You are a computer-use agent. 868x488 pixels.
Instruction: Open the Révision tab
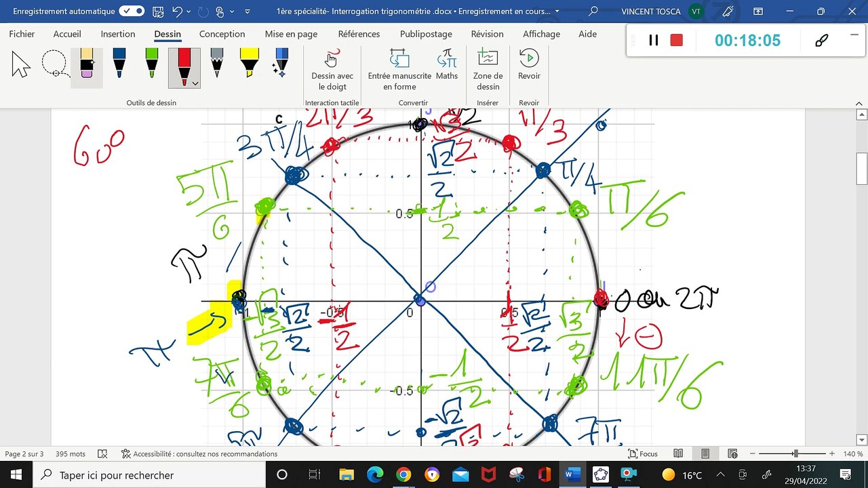pos(487,34)
